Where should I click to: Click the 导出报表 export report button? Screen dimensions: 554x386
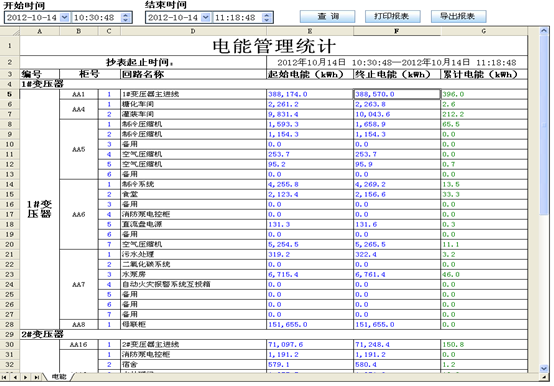(459, 16)
